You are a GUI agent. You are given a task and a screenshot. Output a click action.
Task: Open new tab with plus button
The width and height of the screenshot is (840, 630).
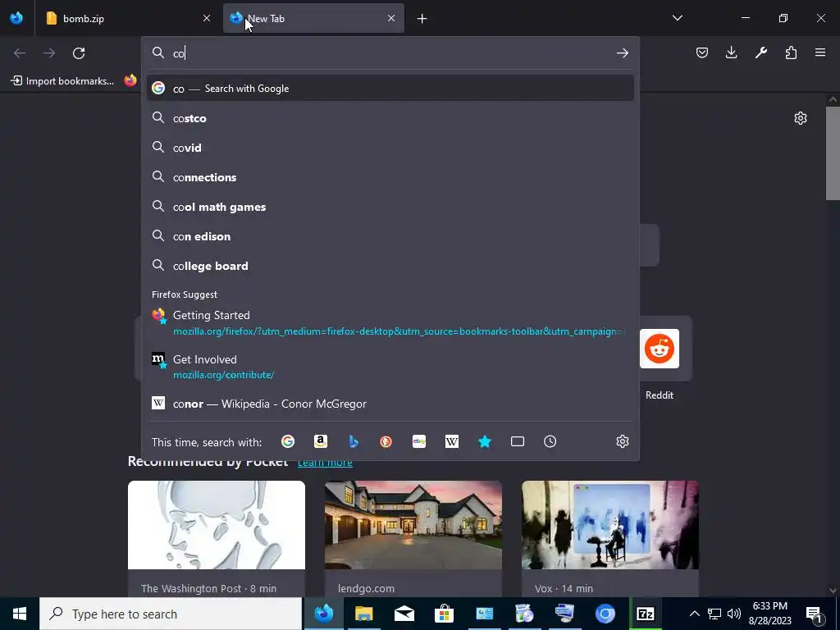pos(422,19)
